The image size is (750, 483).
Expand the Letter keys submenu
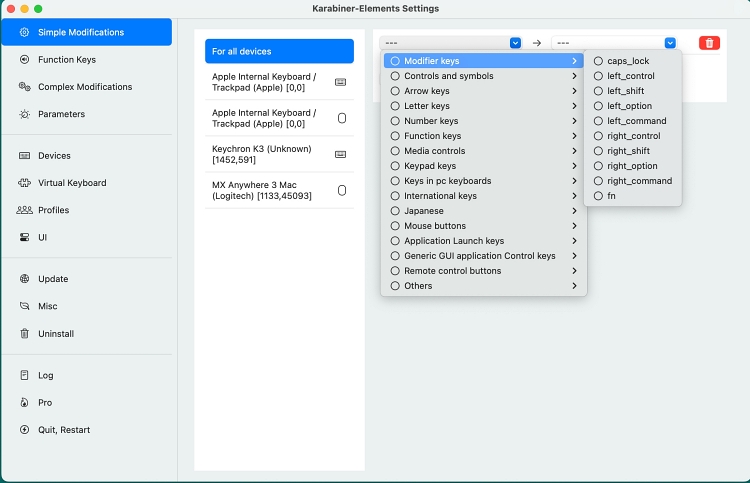point(484,106)
